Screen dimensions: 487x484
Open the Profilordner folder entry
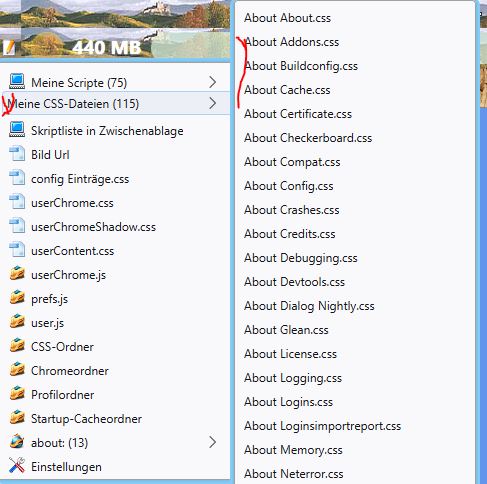click(115, 394)
